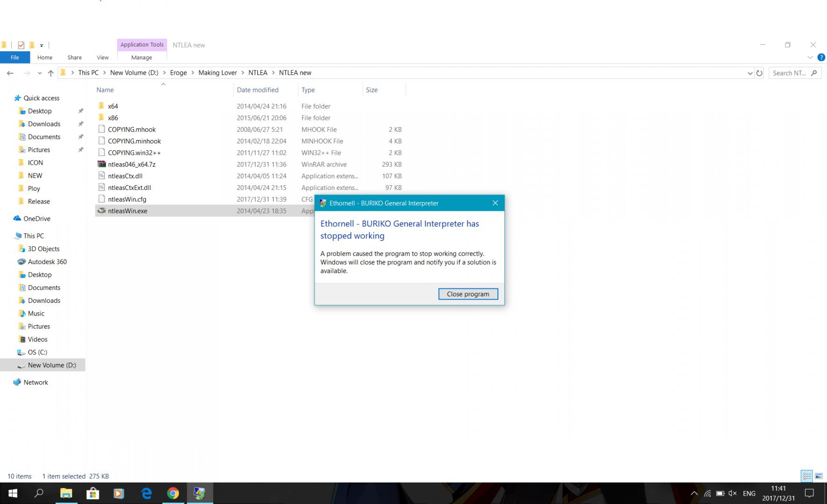Viewport: 827px width, 504px height.
Task: Open Microsoft Store taskbar icon
Action: coord(93,493)
